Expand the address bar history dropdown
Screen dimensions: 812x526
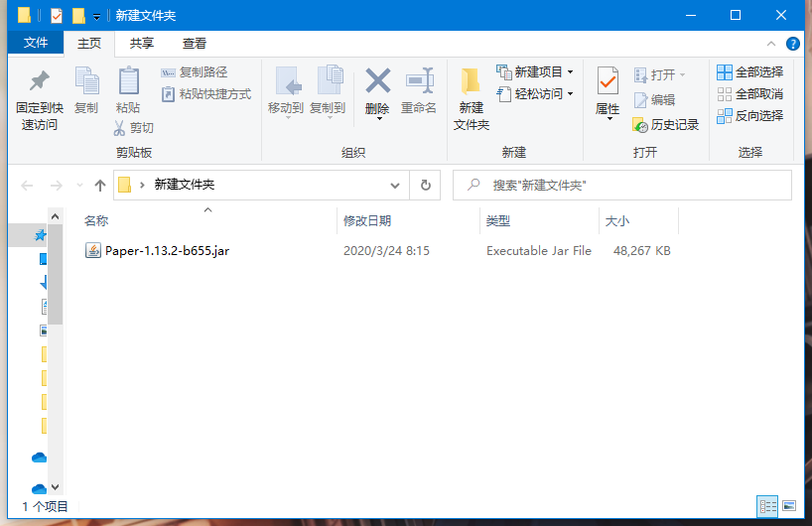pyautogui.click(x=395, y=186)
